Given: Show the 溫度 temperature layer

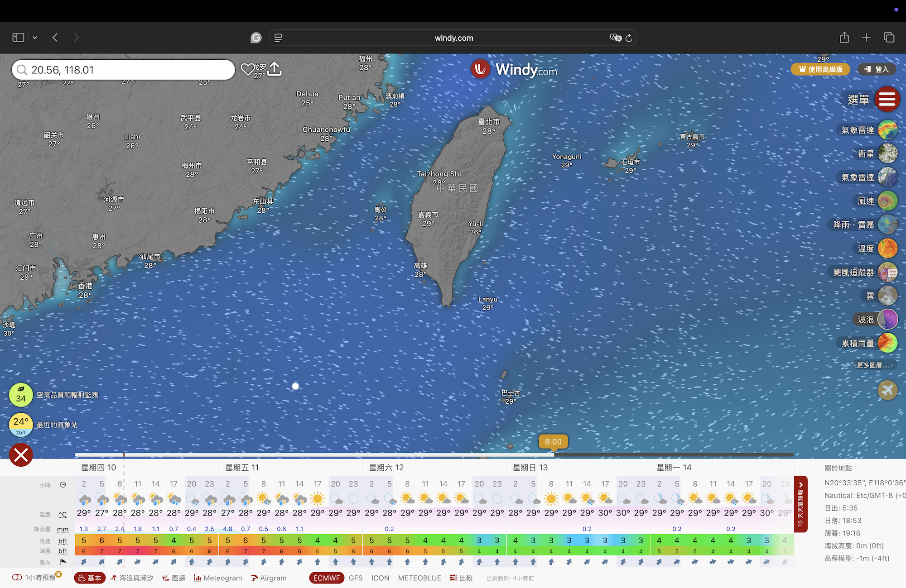Looking at the screenshot, I should click(x=887, y=249).
